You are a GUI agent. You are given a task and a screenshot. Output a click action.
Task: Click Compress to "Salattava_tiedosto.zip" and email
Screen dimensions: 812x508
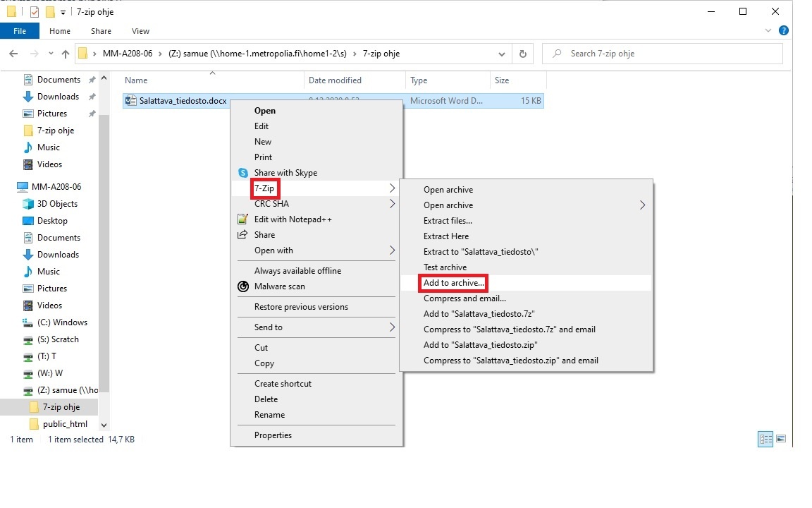510,361
